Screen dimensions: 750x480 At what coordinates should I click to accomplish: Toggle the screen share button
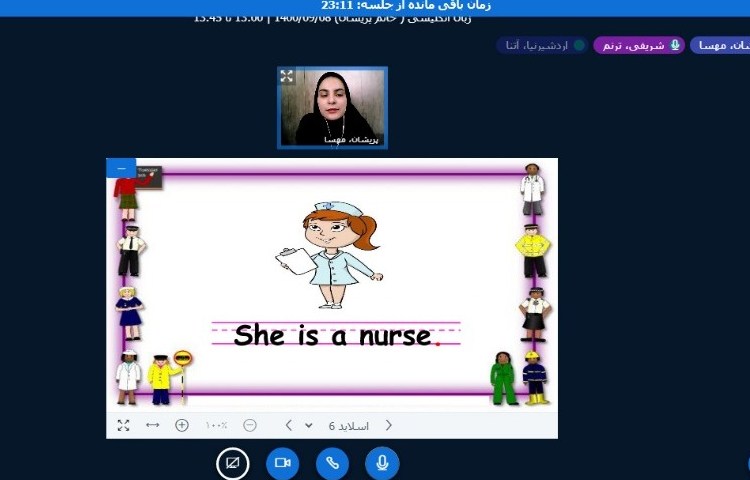point(232,463)
